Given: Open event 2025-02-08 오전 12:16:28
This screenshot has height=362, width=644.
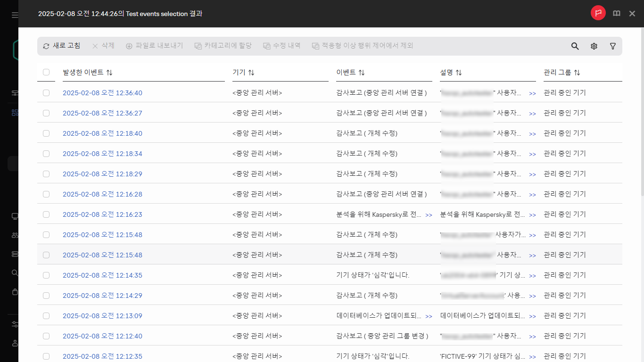Looking at the screenshot, I should coord(102,194).
